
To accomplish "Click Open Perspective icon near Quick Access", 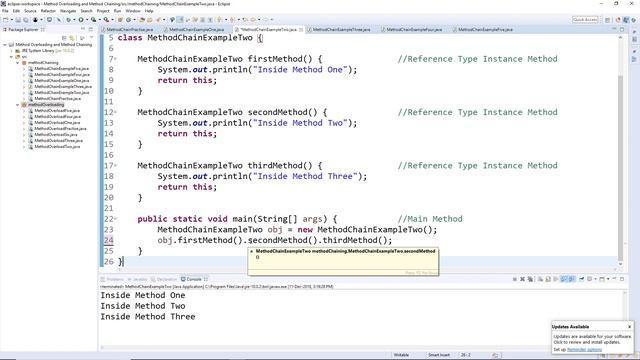I will coord(607,20).
